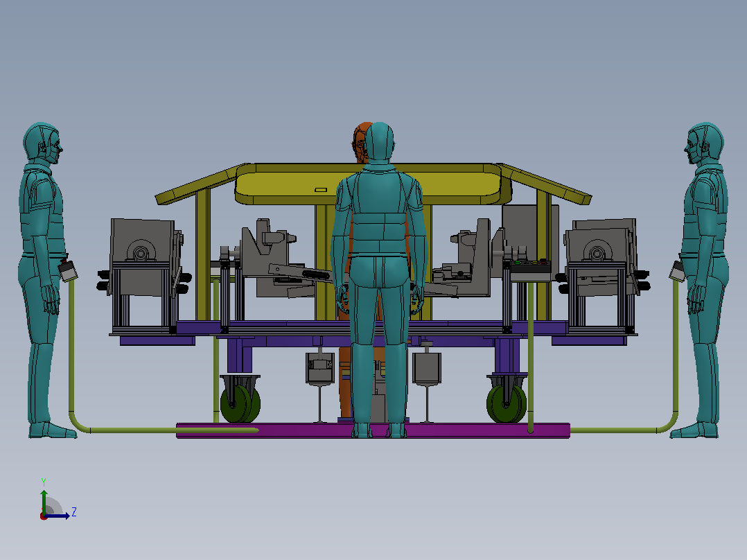Select the far-left gray bearing housing unit

[143, 257]
